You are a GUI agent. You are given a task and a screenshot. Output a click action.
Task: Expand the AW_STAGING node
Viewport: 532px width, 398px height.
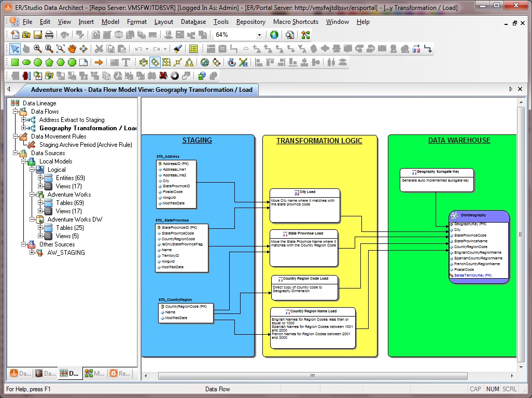[32, 252]
